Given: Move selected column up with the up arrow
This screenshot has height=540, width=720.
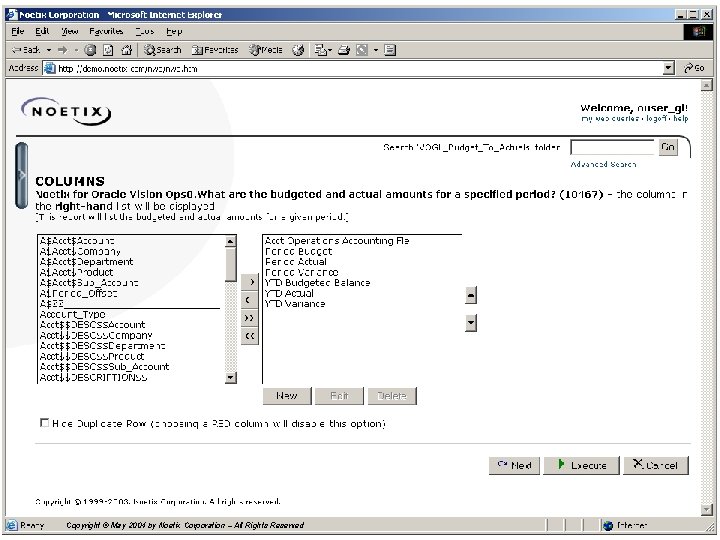Looking at the screenshot, I should click(471, 295).
